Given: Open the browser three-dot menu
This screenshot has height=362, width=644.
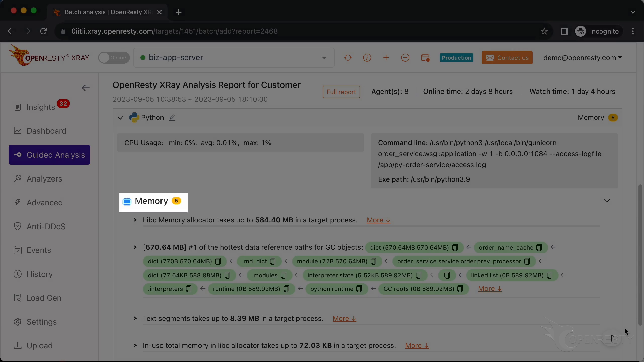Looking at the screenshot, I should pos(633,31).
